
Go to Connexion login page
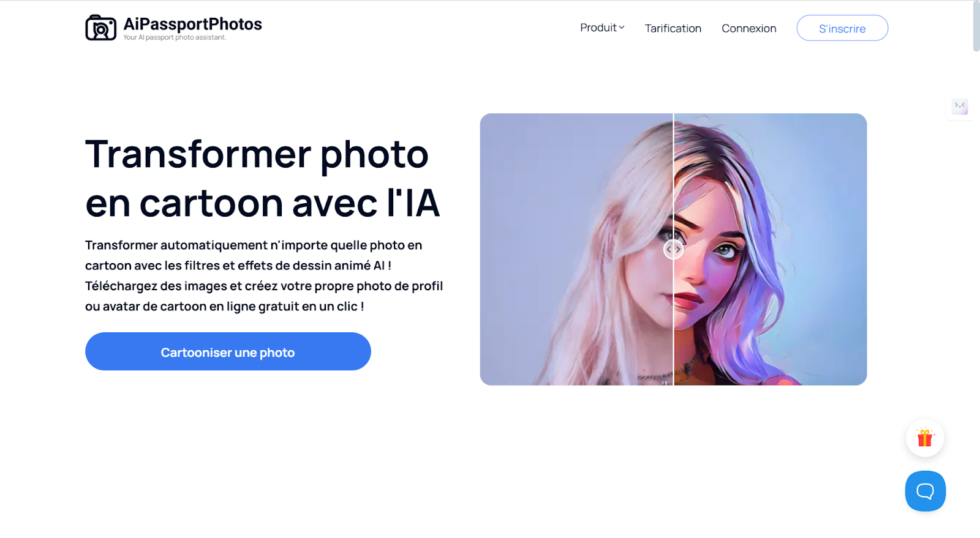click(x=748, y=28)
